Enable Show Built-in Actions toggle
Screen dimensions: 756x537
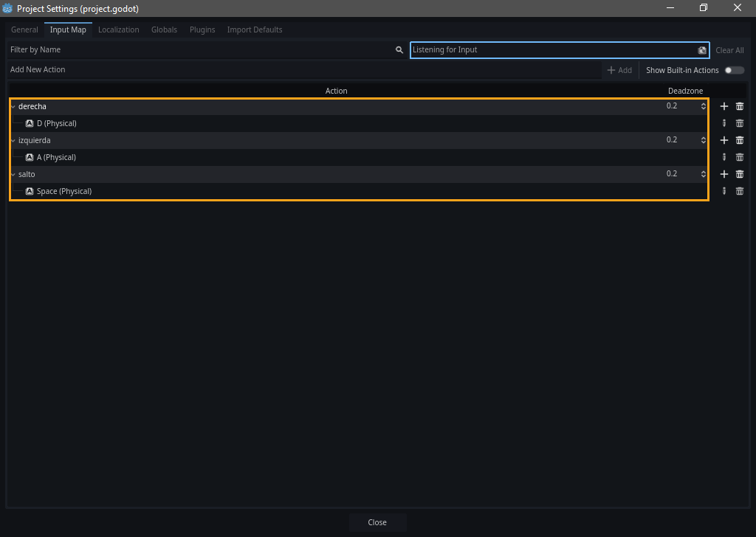pos(734,70)
